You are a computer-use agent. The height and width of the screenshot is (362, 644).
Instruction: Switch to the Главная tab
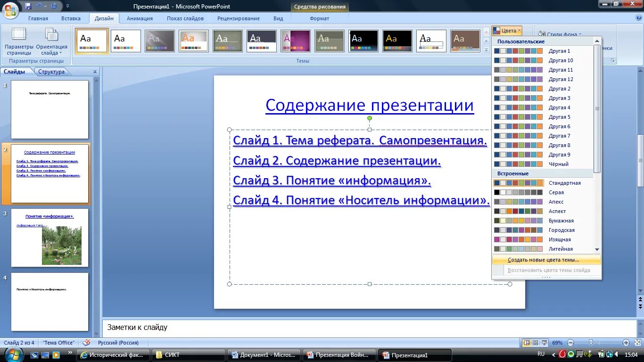coord(38,18)
